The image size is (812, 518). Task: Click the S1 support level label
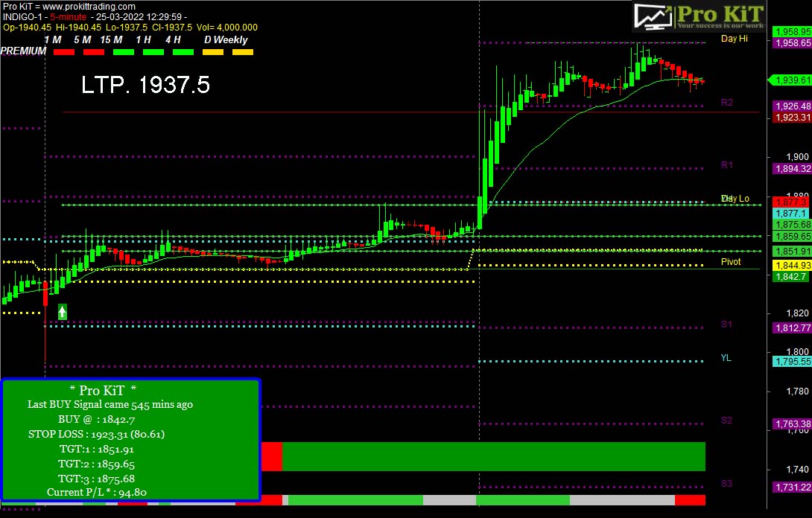click(727, 324)
